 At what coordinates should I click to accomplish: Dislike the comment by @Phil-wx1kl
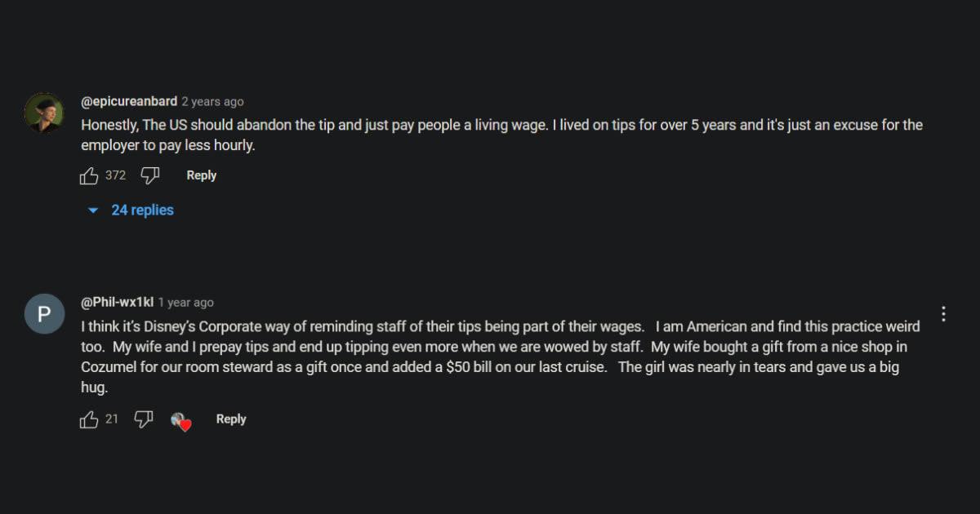point(144,419)
